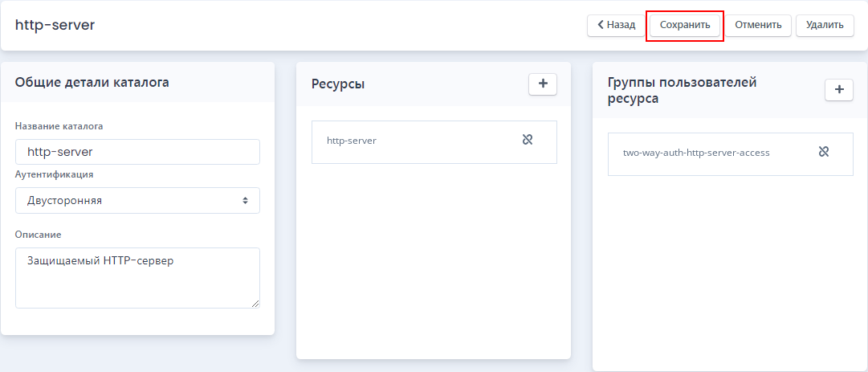Delete the catalog with Удалить

825,25
